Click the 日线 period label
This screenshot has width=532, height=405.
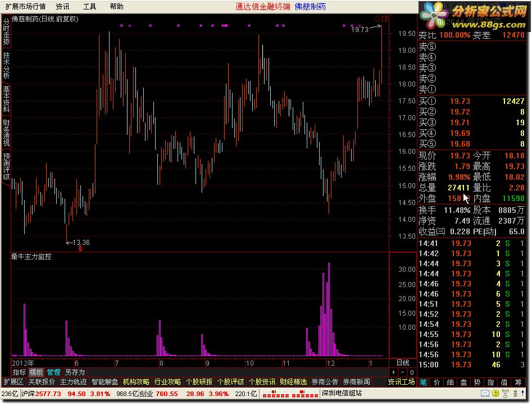403,363
